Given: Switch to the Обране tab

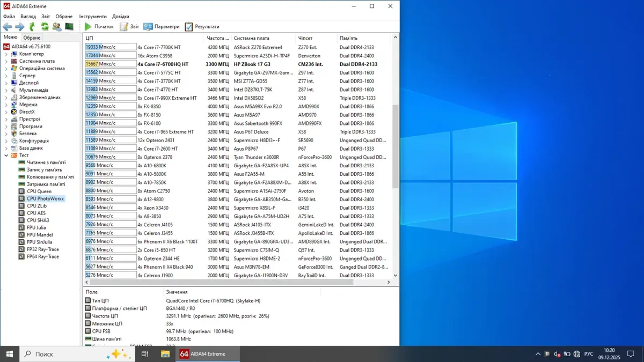Looking at the screenshot, I should (32, 38).
